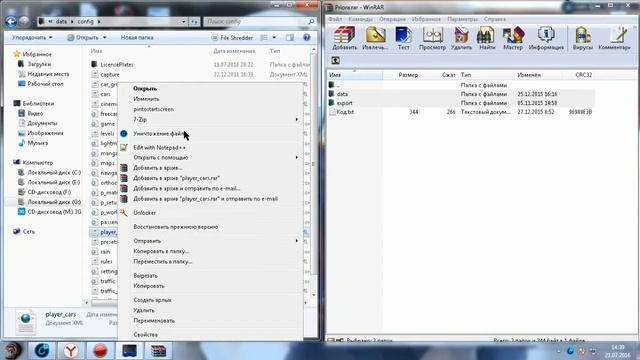The image size is (640, 360).
Task: Choose Edit with Notepad++ in the context menu
Action: click(x=210, y=147)
